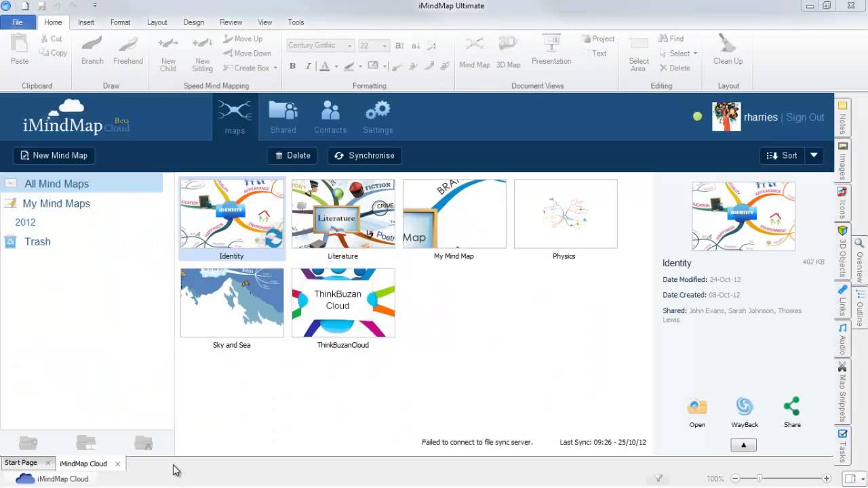Switch to the Review ribbon tab
Viewport: 868px width, 488px height.
click(x=231, y=22)
